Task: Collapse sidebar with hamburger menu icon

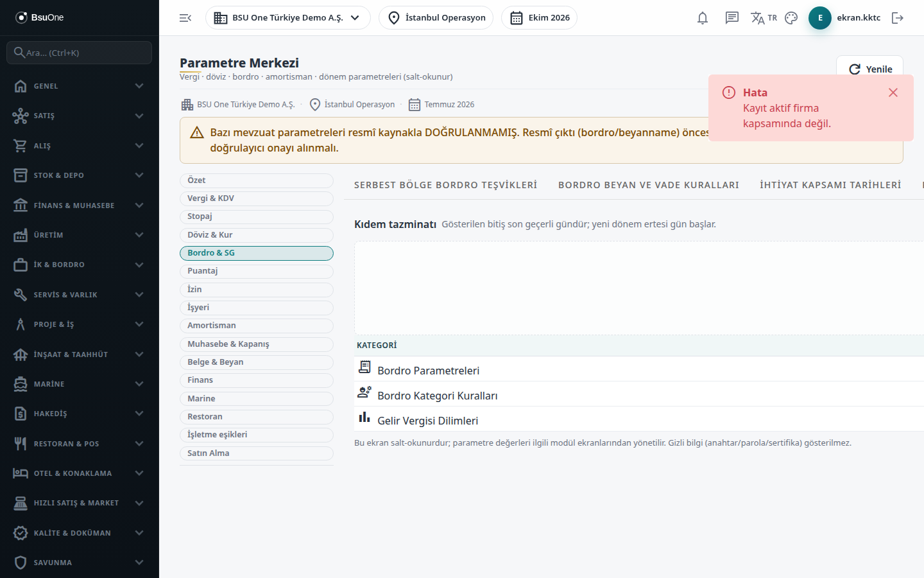Action: pos(185,18)
